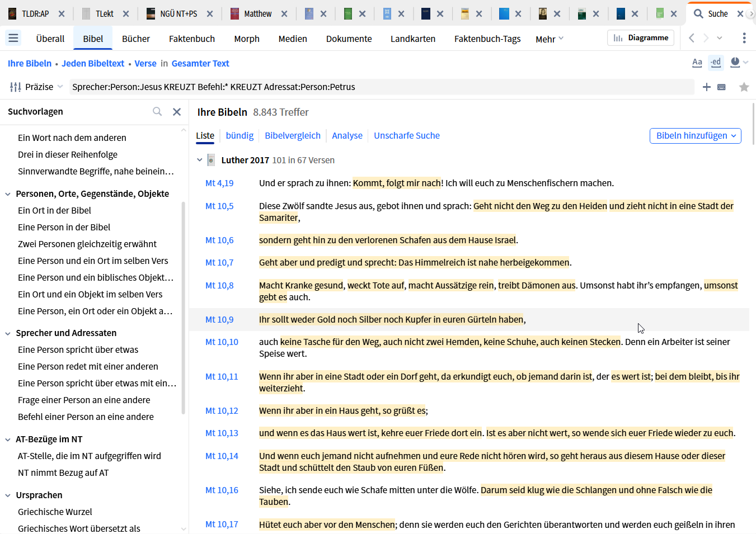Select template 'Befehl einer Person an eine andere'
Image resolution: width=756 pixels, height=534 pixels.
tap(86, 417)
